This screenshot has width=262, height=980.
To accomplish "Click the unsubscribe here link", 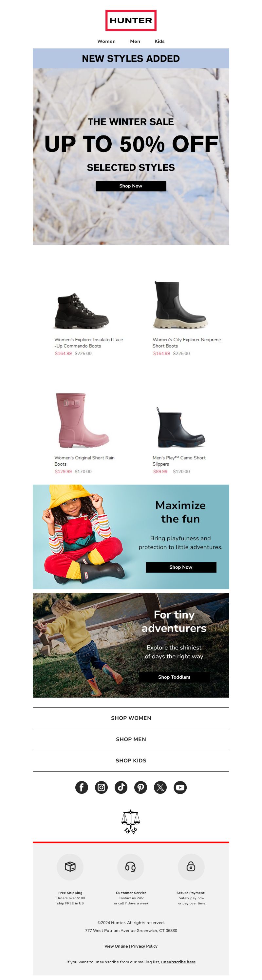I will (178, 962).
